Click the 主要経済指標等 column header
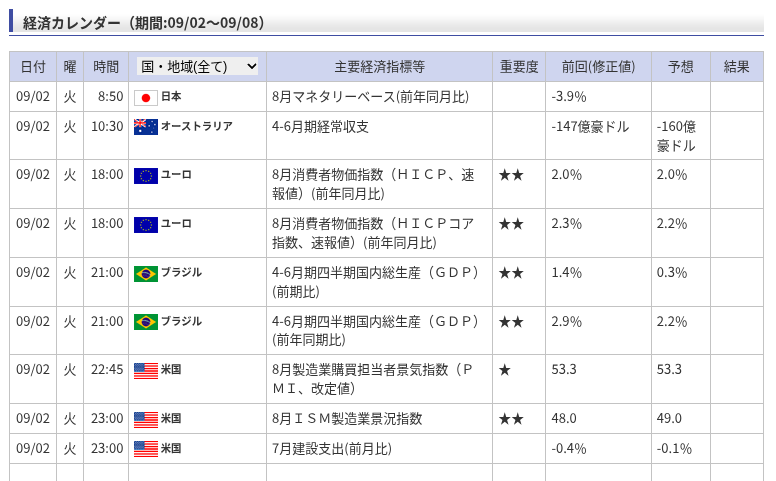Viewport: 776px width, 481px height. (x=380, y=67)
